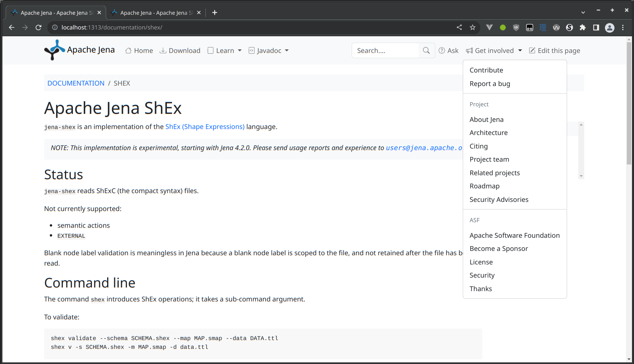This screenshot has height=364, width=634.
Task: Click the inner scrollbar down arrow
Action: click(581, 176)
